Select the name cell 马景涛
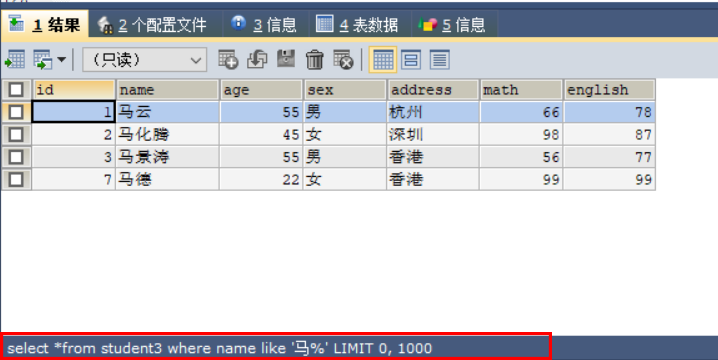Screen dimensions: 718x360 (168, 157)
